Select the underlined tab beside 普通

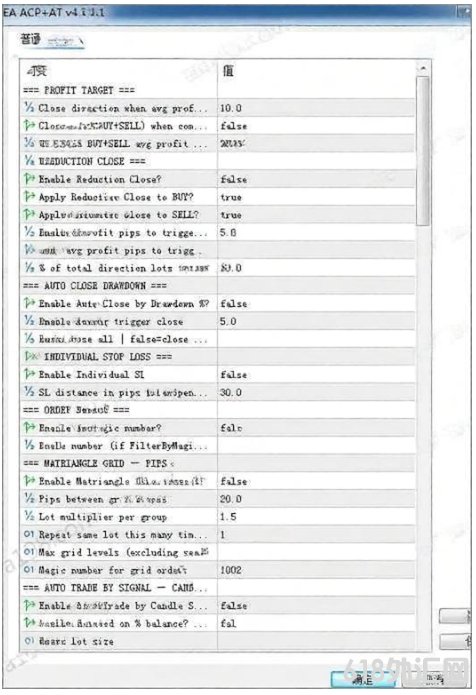click(x=65, y=42)
